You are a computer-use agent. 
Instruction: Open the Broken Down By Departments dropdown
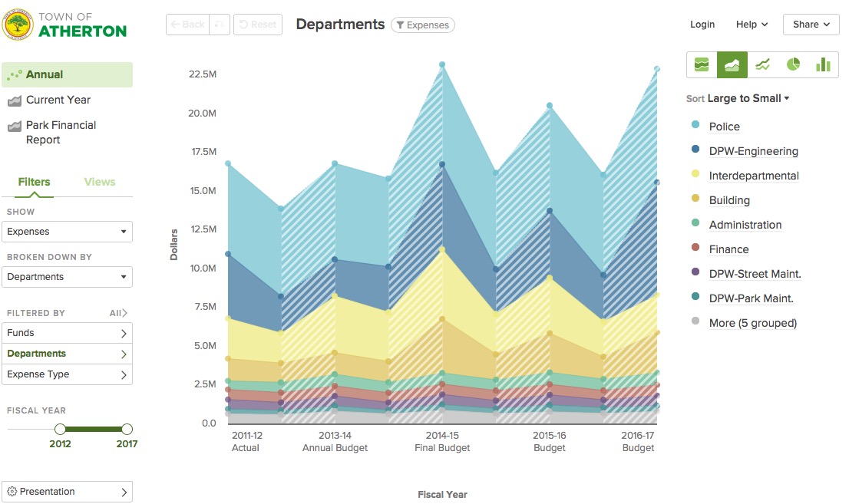coord(69,277)
